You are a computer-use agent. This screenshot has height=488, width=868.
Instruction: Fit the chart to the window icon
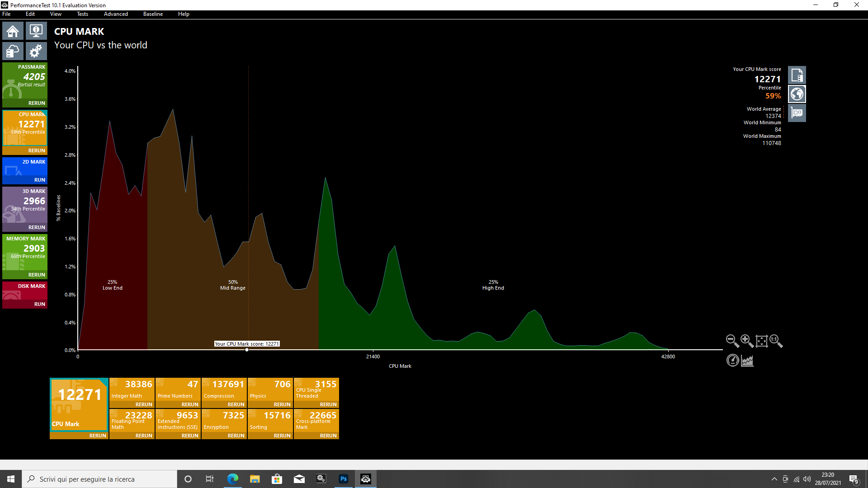[x=762, y=341]
